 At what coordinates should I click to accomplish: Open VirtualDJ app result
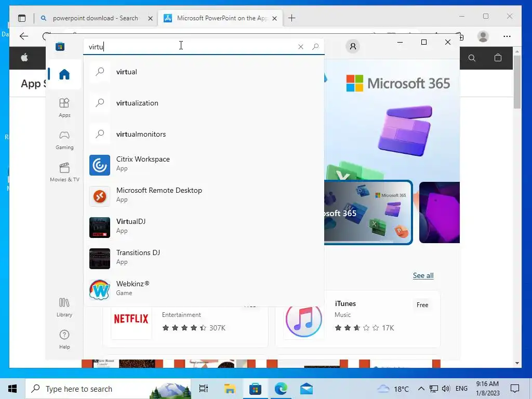pyautogui.click(x=204, y=228)
